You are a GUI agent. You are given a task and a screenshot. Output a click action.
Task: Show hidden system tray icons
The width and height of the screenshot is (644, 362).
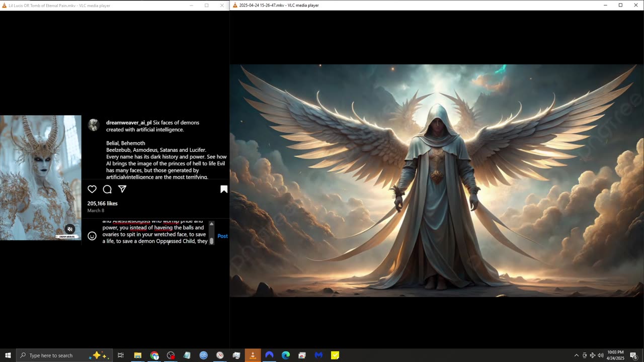point(577,355)
